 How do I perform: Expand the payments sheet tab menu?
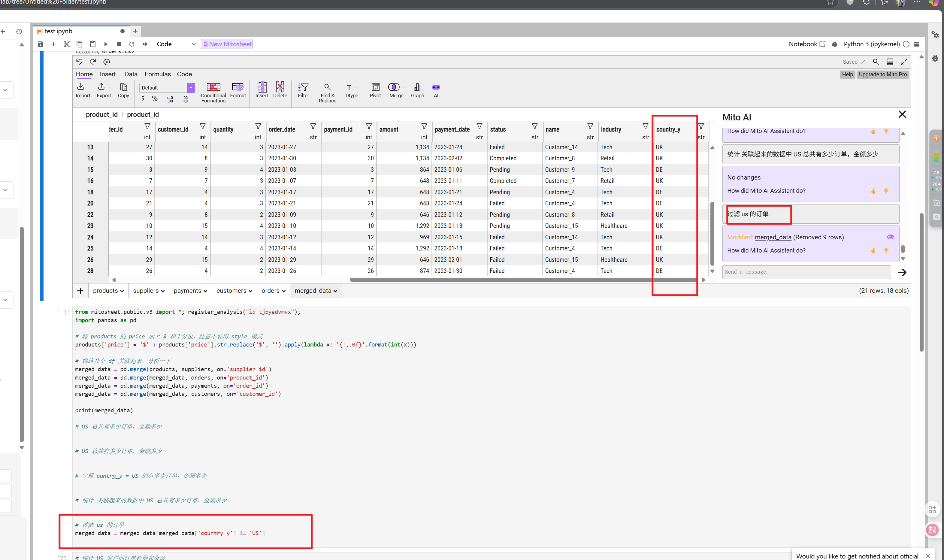205,291
